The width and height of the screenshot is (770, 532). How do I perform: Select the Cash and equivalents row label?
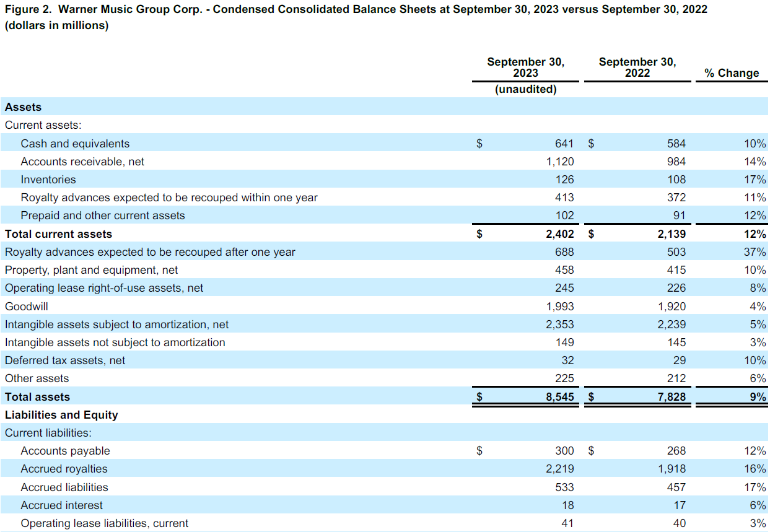click(74, 143)
